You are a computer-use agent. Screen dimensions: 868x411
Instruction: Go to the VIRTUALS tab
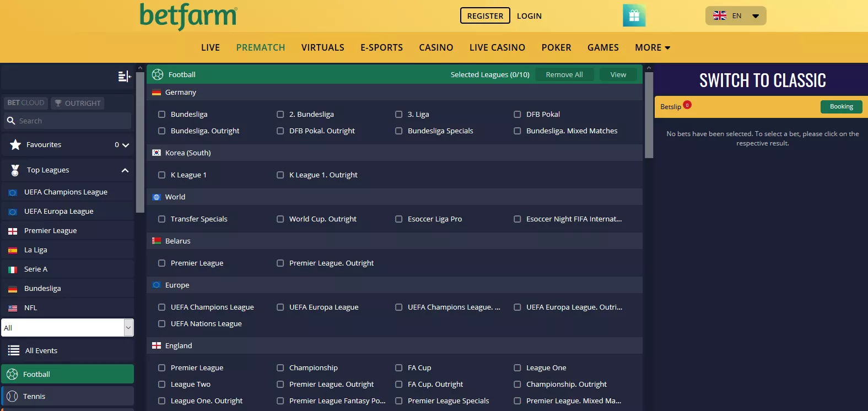[323, 47]
